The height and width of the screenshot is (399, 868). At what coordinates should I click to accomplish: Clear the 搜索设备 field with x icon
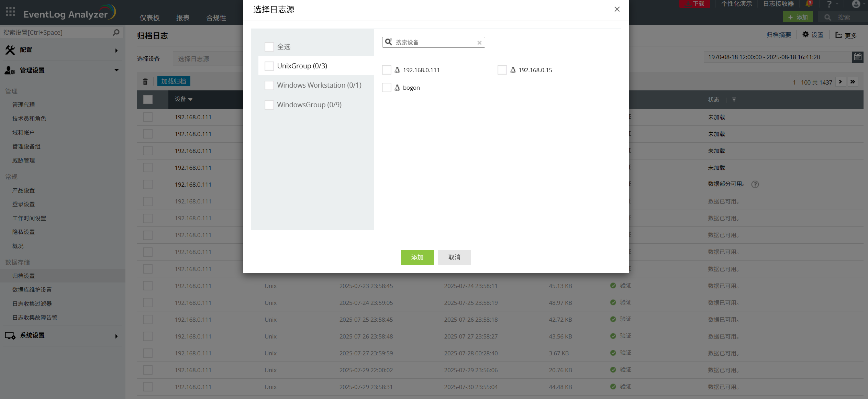tap(479, 43)
